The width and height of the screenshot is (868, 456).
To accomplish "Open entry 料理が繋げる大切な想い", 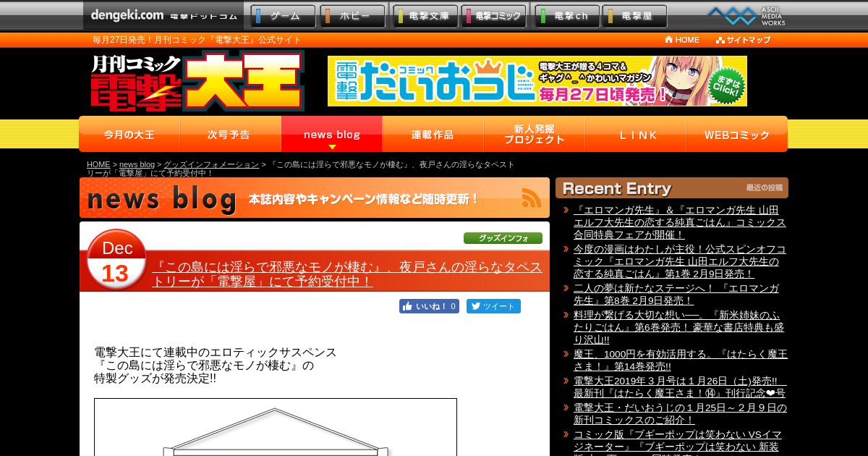I will (x=678, y=327).
